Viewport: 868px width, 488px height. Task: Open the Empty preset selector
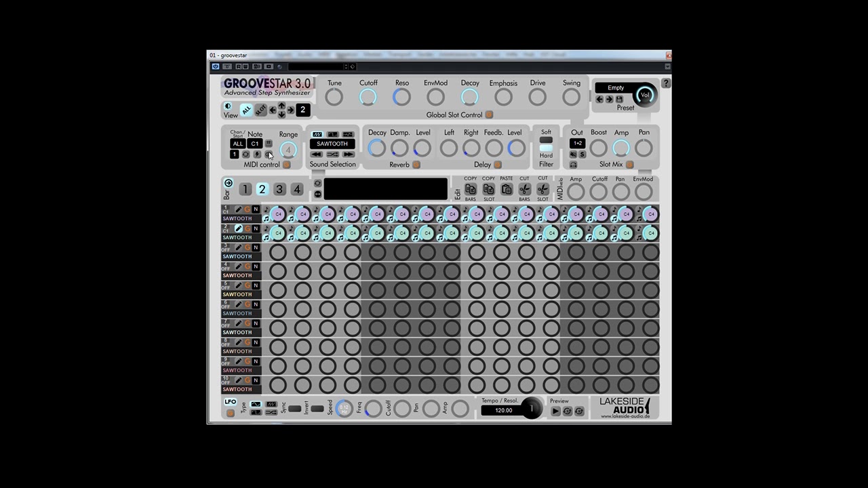(616, 88)
